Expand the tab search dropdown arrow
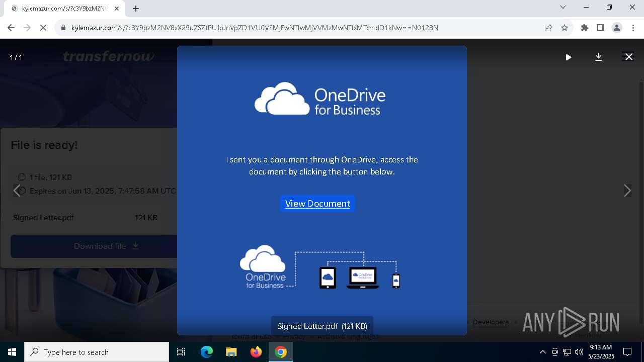Screen dimensions: 644x362 [563, 7]
